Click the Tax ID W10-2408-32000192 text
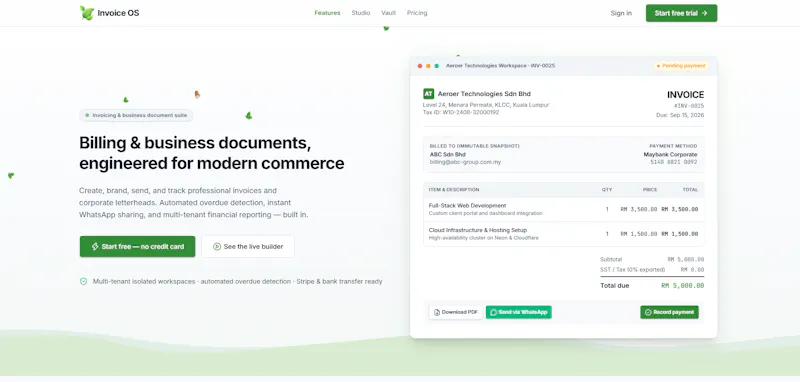 [461, 112]
